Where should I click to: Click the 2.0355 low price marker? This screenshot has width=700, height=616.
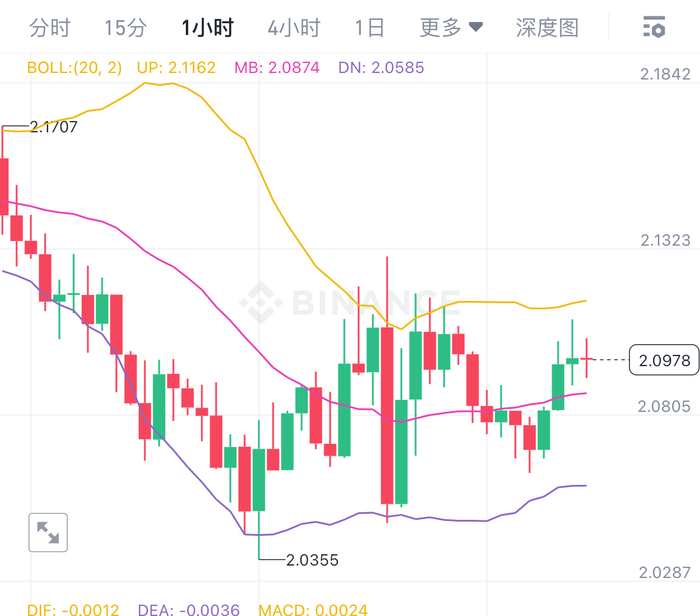coord(311,560)
